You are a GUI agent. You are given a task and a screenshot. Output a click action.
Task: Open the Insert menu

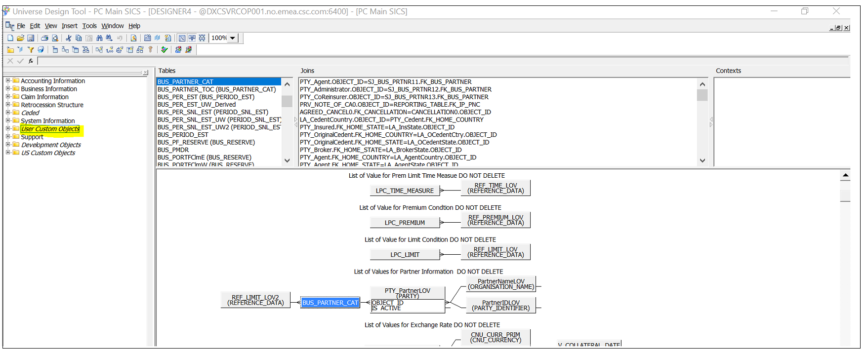(69, 26)
